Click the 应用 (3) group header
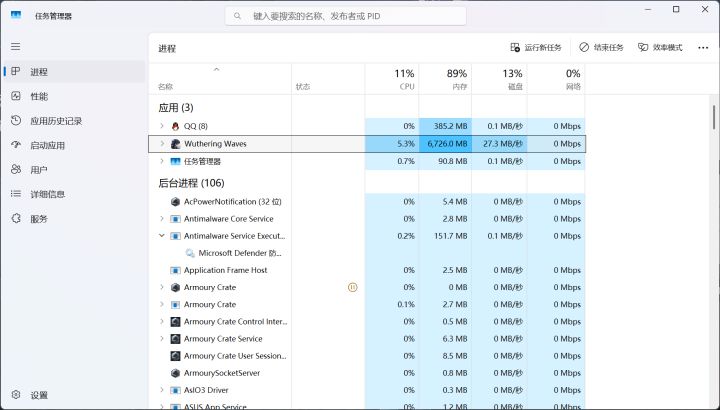 [176, 107]
